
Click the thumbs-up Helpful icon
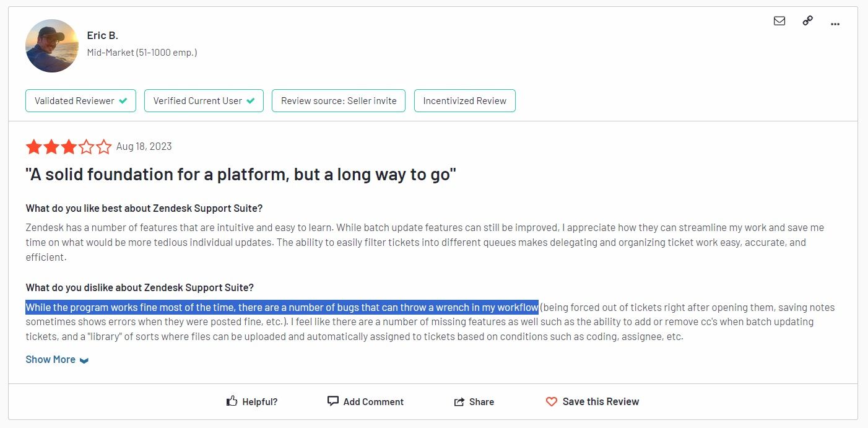click(x=232, y=401)
